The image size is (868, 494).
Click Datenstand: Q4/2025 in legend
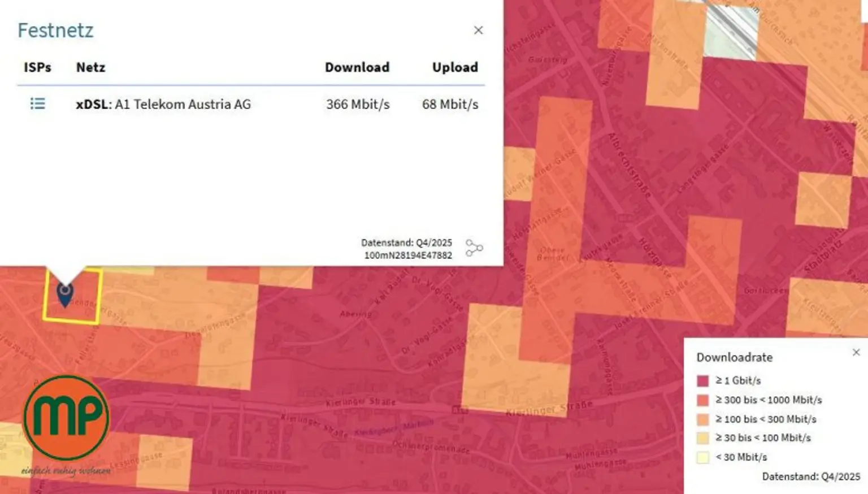click(x=811, y=476)
